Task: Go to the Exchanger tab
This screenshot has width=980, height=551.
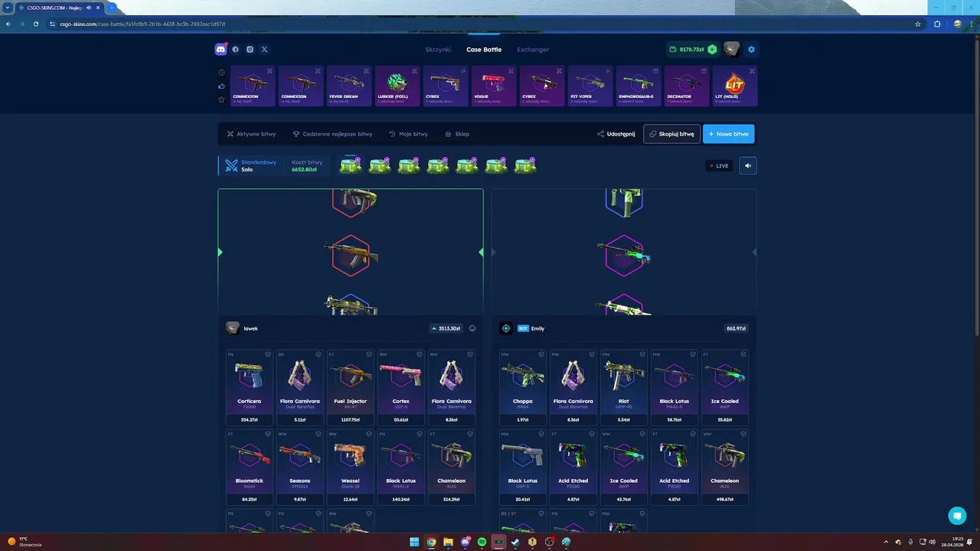Action: (x=533, y=49)
